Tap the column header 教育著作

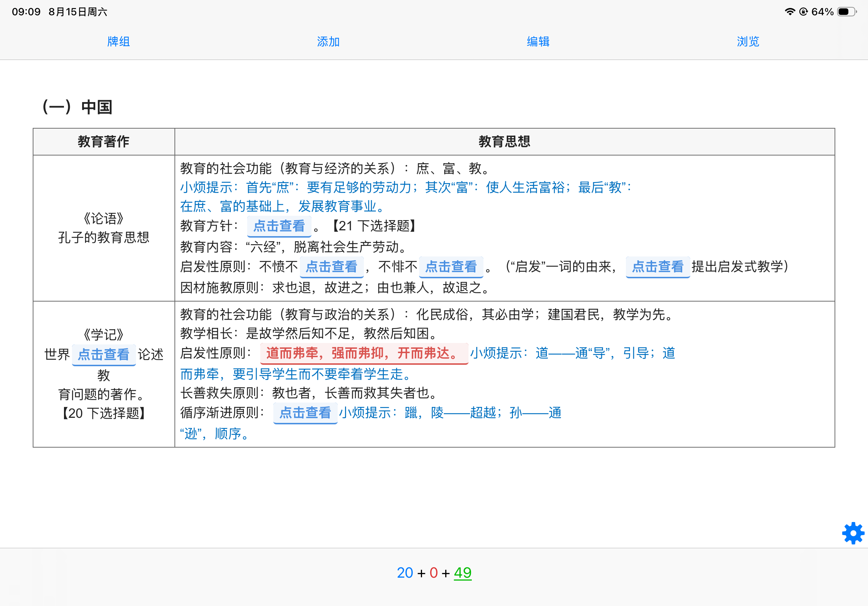tap(104, 142)
